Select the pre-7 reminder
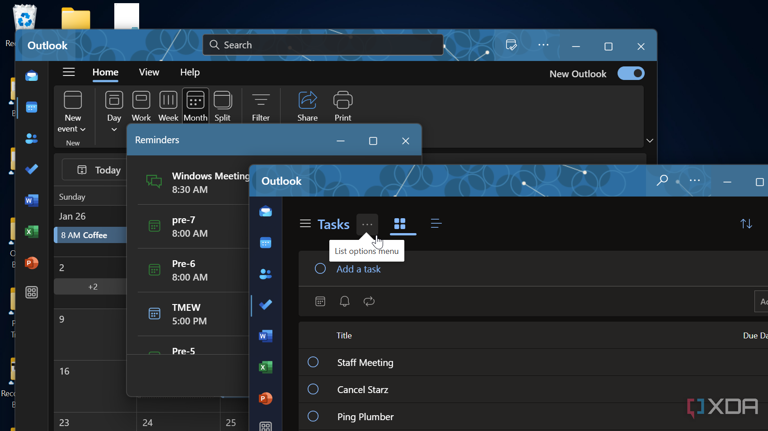768x431 pixels. pos(193,227)
